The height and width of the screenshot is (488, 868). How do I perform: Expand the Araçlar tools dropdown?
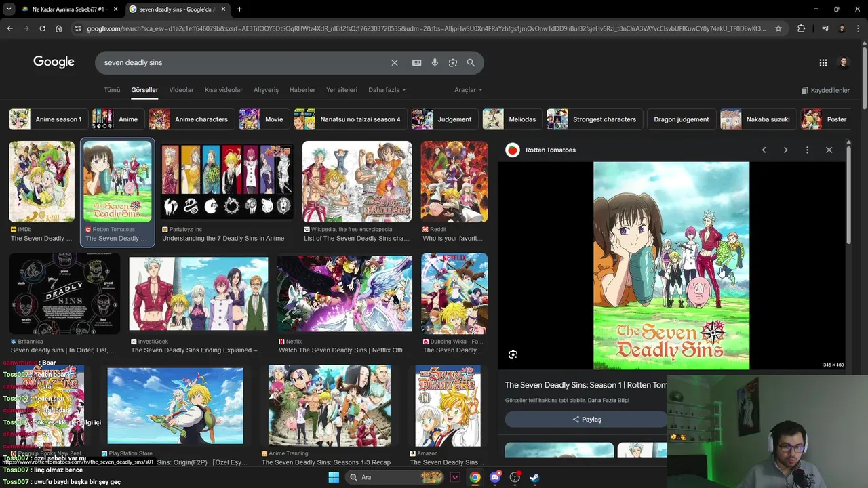pos(468,90)
